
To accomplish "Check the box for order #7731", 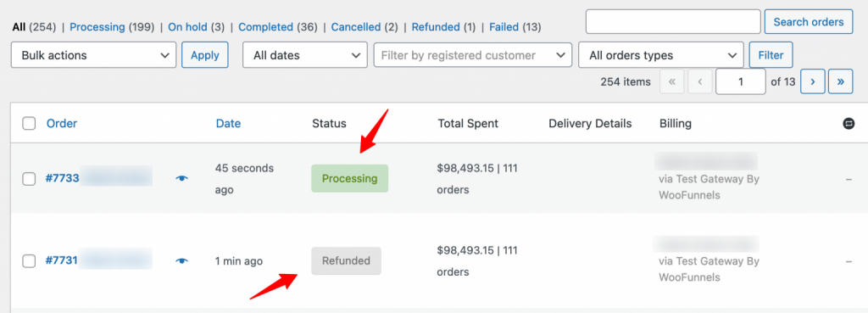I will (x=29, y=260).
